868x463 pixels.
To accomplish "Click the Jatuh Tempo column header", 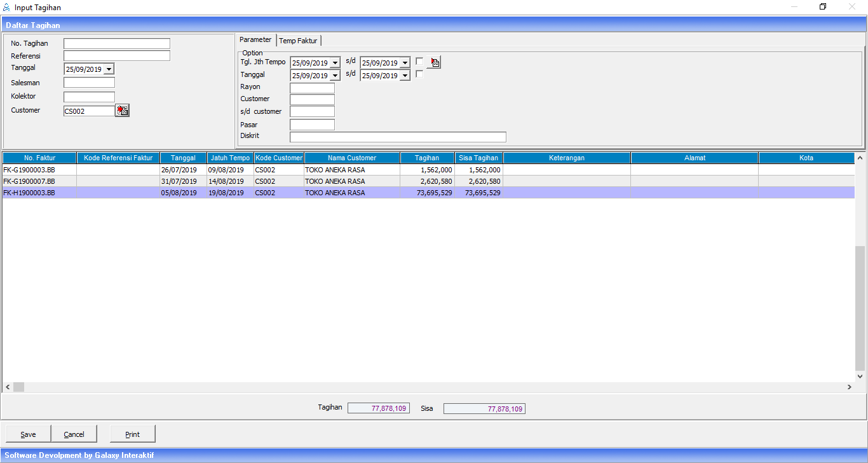I will [229, 158].
